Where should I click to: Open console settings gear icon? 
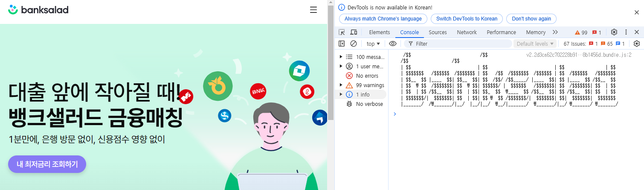coord(637,44)
